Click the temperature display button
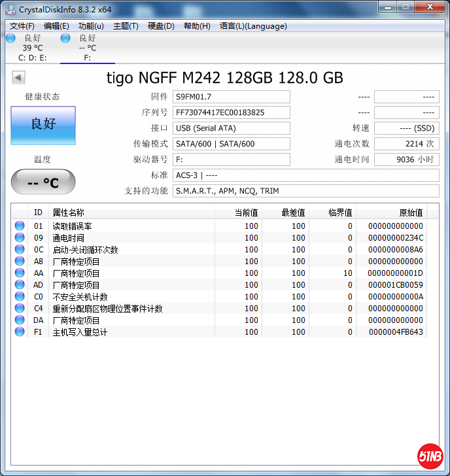 tap(43, 182)
